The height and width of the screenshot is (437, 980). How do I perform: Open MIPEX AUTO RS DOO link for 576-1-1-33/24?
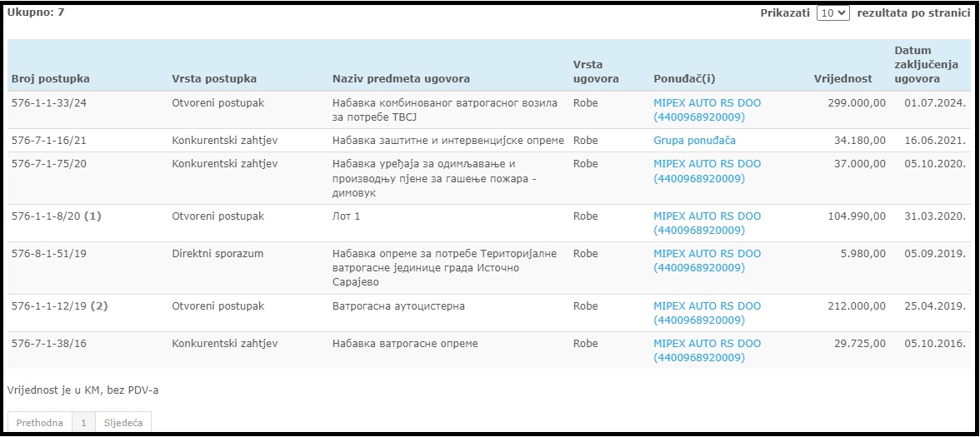click(x=707, y=110)
